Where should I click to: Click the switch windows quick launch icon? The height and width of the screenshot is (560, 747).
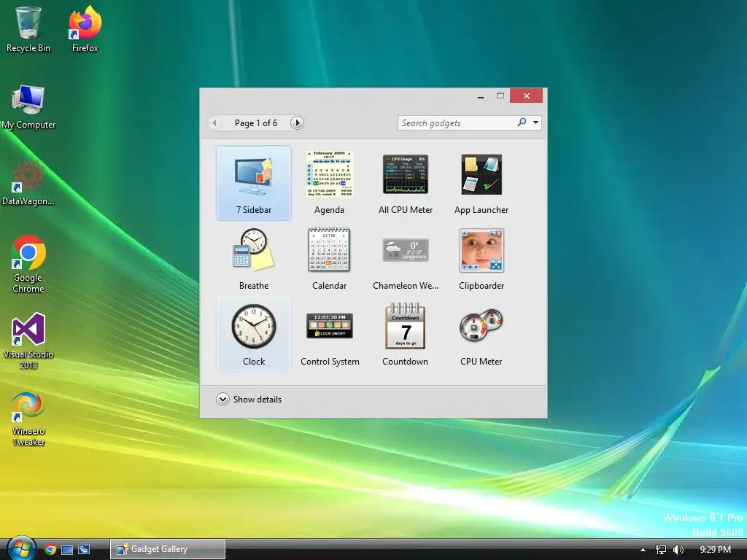84,550
